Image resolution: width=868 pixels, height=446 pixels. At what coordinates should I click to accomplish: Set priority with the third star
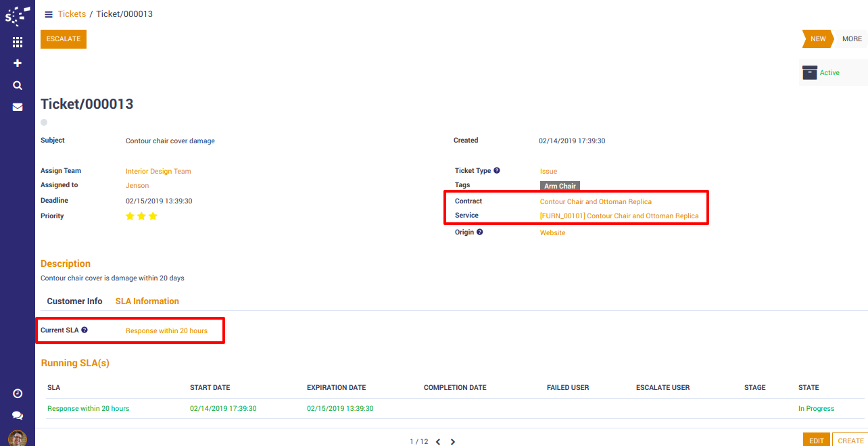[x=153, y=216]
